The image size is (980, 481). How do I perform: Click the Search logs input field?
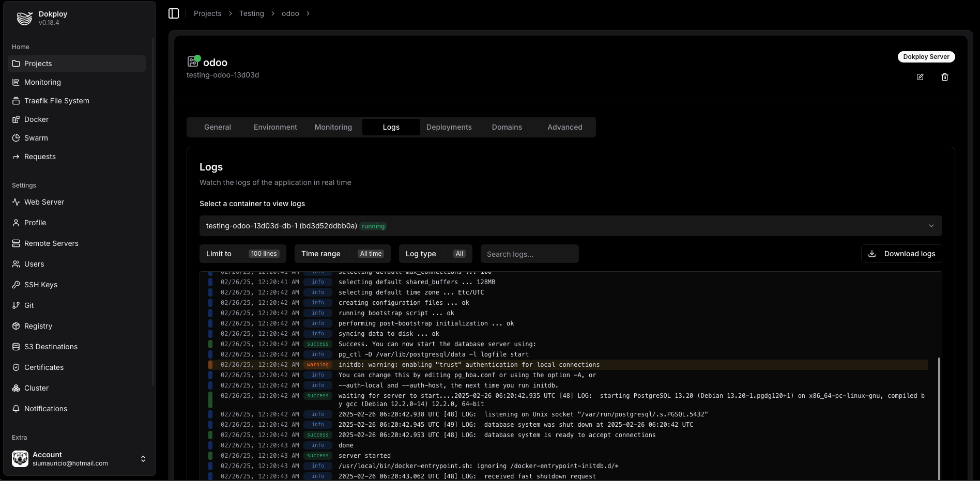pos(529,254)
